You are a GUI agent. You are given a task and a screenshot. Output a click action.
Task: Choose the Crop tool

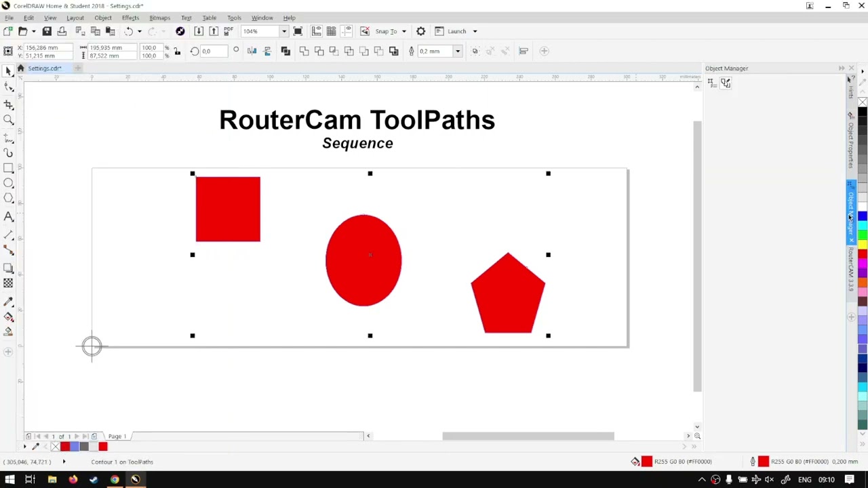(8, 104)
